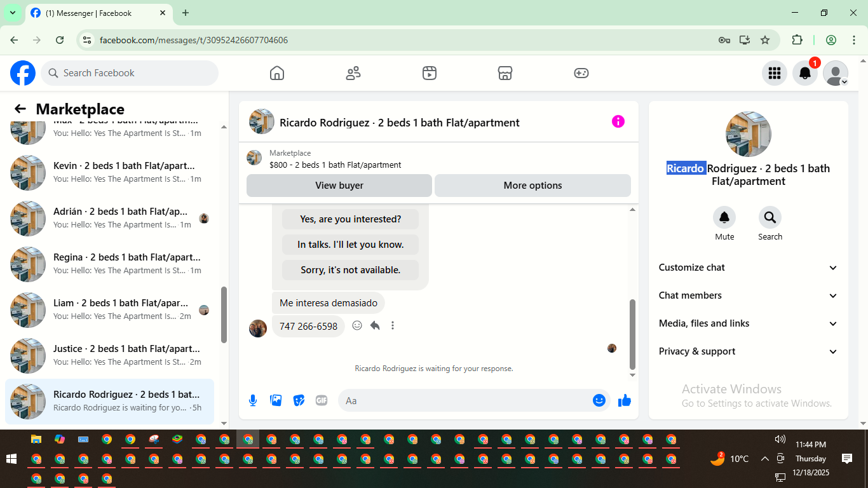The image size is (868, 488).
Task: Reload the page in Chrome
Action: pyautogui.click(x=60, y=40)
